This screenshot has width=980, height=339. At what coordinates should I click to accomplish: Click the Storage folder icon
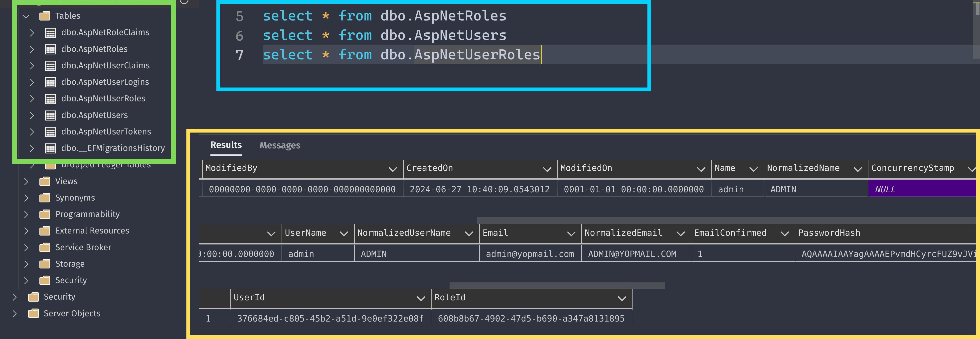click(45, 264)
